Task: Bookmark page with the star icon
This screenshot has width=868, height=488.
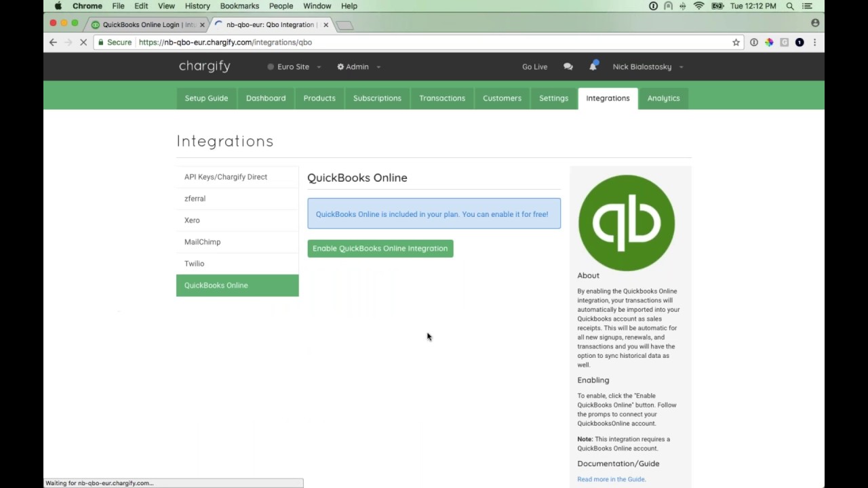Action: 736,42
